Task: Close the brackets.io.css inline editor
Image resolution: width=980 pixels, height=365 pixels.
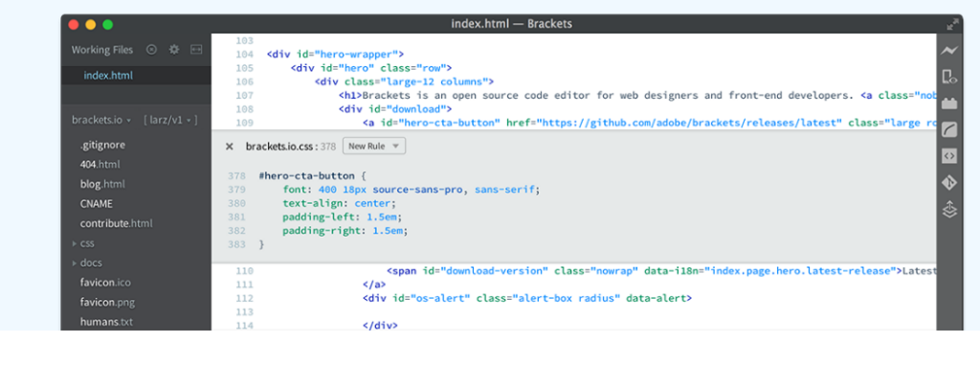Action: pyautogui.click(x=230, y=147)
